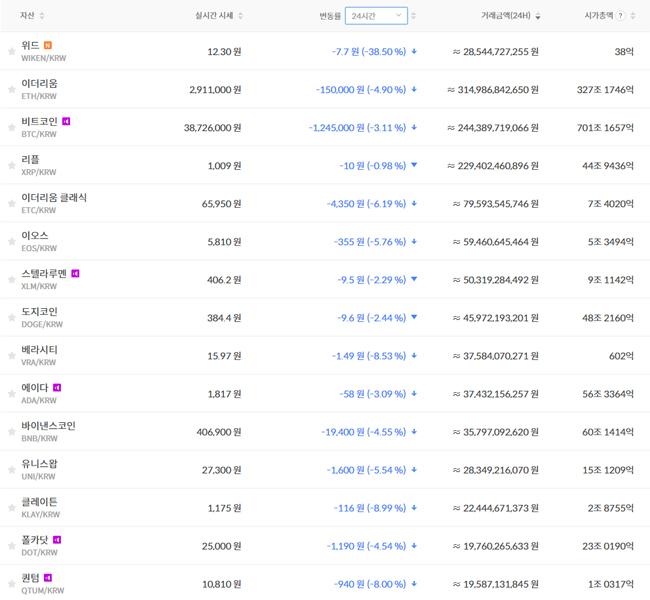Image resolution: width=650 pixels, height=600 pixels.
Task: Favorite the ETH/KRW row star
Action: pyautogui.click(x=12, y=90)
